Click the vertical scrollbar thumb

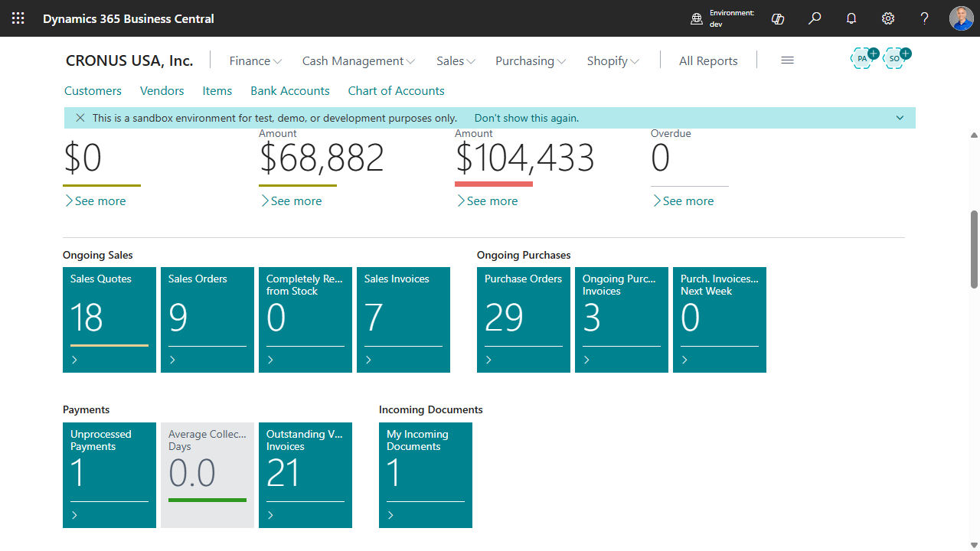pyautogui.click(x=974, y=249)
